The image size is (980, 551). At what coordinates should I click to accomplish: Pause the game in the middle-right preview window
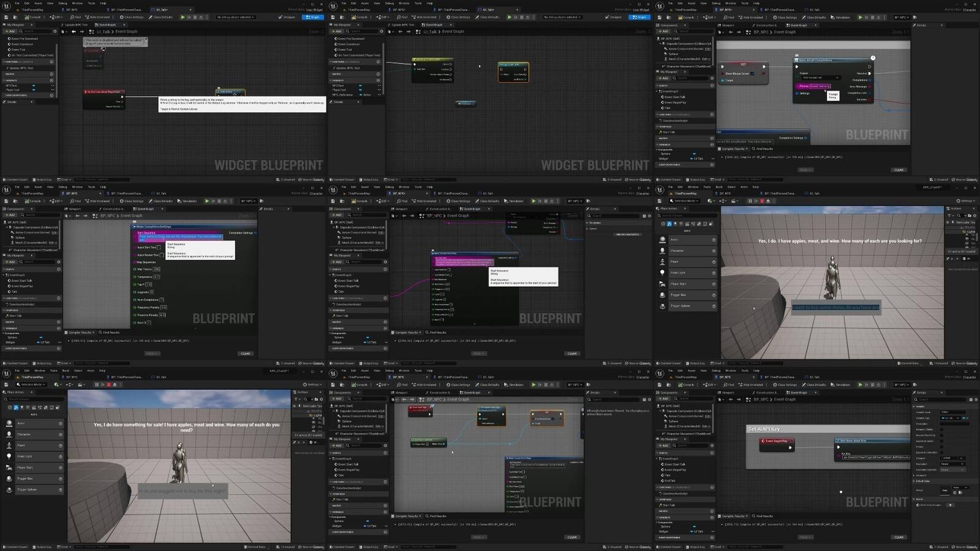point(750,201)
